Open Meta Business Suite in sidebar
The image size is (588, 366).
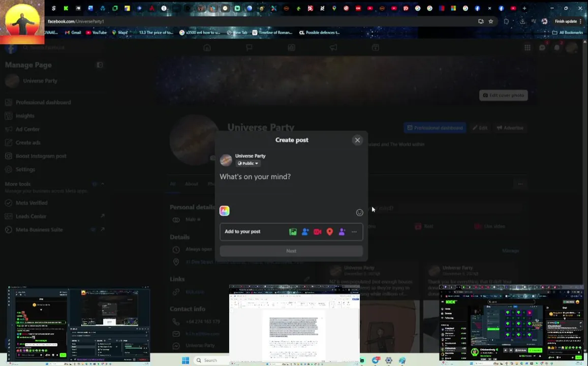[x=39, y=229]
